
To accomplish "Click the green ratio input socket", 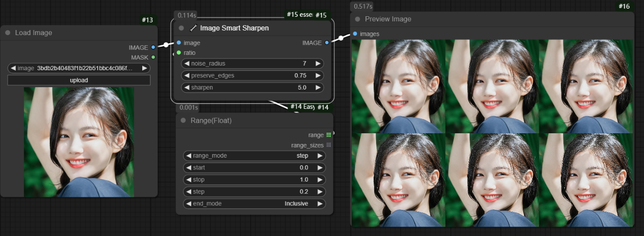I will coord(178,52).
